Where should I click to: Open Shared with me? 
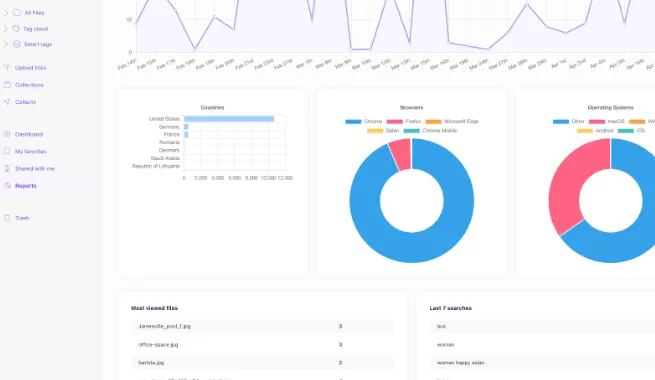tap(35, 169)
